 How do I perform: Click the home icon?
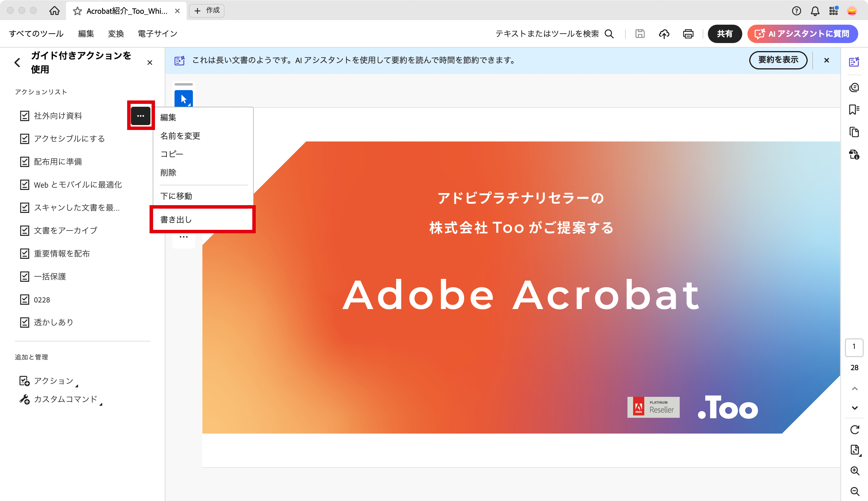[54, 11]
